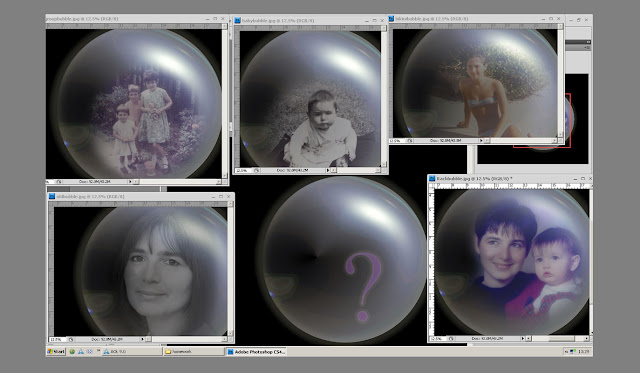
Task: Click zoom percentage field in babybubble.jpg
Action: (244, 170)
